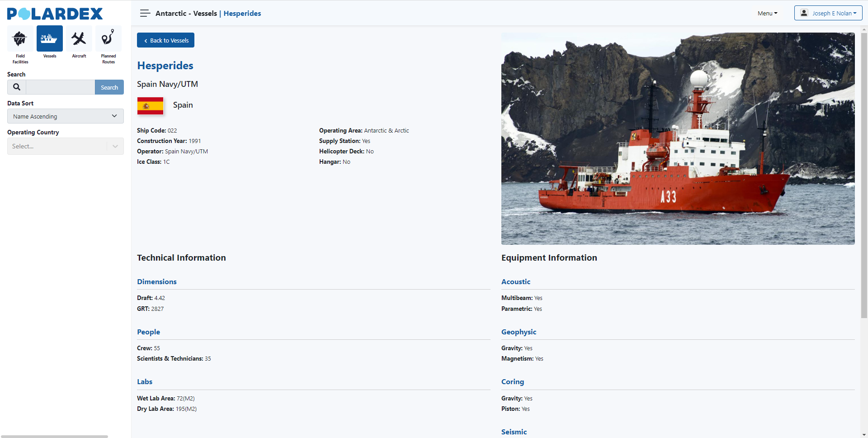Open Joseph E Nolan account dropdown

828,13
